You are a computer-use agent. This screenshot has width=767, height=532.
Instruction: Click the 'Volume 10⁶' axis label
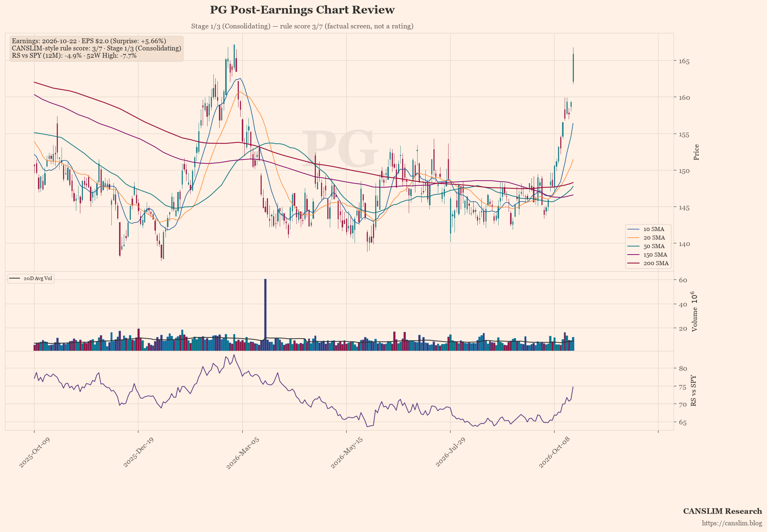[x=694, y=311]
